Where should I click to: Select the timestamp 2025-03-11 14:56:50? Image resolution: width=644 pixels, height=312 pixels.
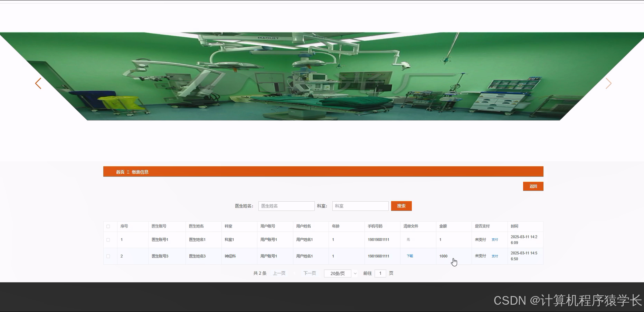pos(524,256)
